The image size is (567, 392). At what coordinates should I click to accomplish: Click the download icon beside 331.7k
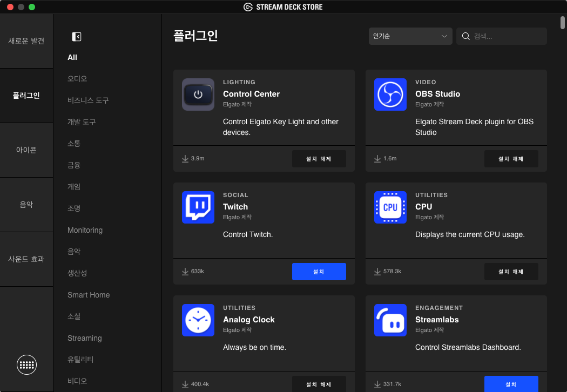pyautogui.click(x=377, y=384)
